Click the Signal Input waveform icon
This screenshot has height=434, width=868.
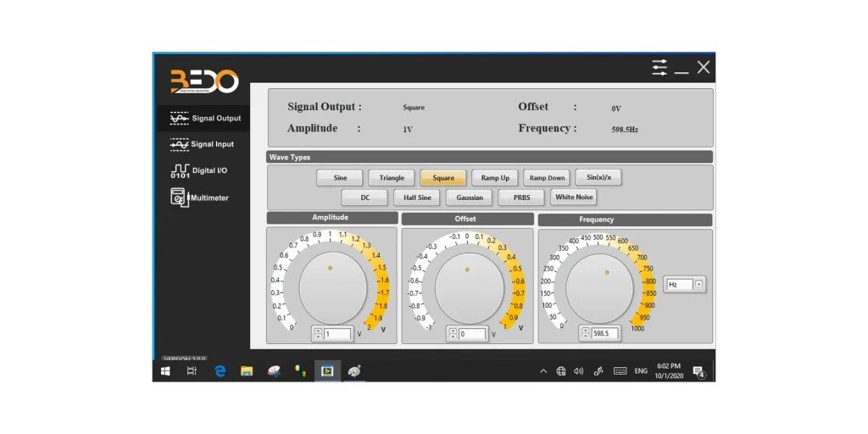tap(180, 144)
